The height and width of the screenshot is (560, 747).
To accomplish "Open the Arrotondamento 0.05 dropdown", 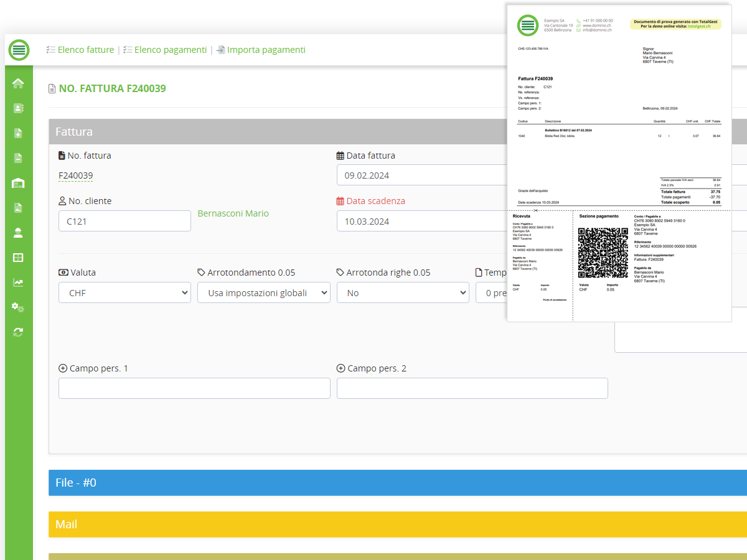I will click(263, 292).
